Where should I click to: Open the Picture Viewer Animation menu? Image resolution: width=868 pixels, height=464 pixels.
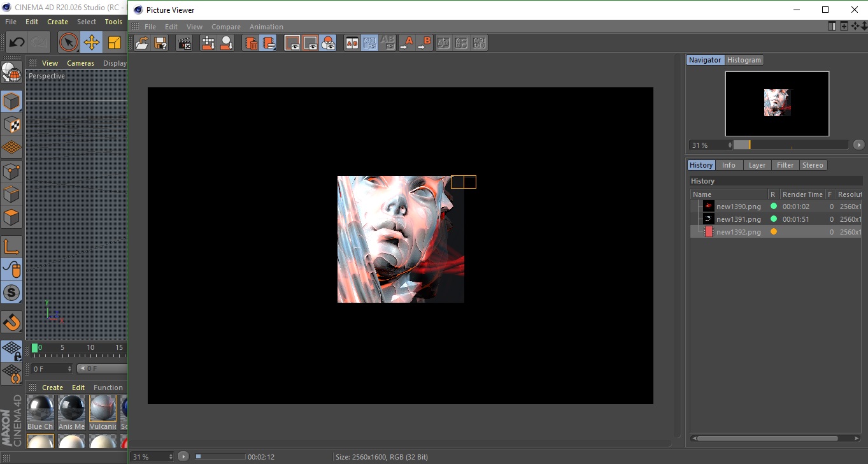point(266,27)
